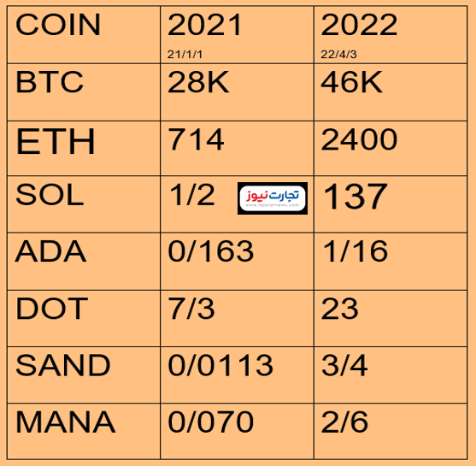This screenshot has width=476, height=466.
Task: Click the 7/3 value cell
Action: tap(237, 318)
